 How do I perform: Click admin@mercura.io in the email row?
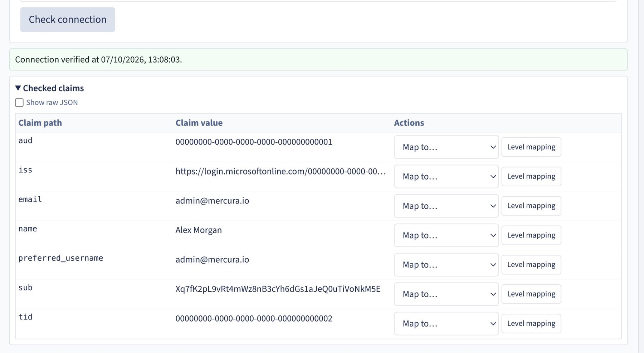click(x=212, y=201)
